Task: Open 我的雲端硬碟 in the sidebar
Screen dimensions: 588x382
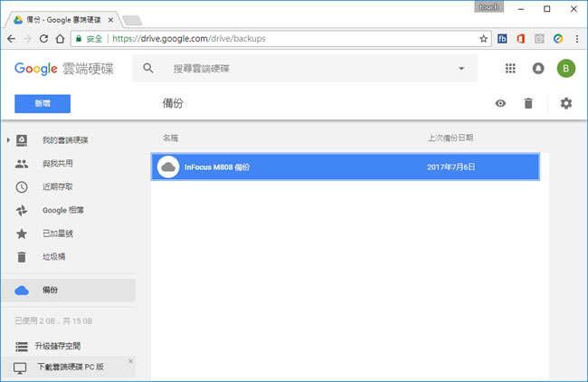Action: (65, 140)
